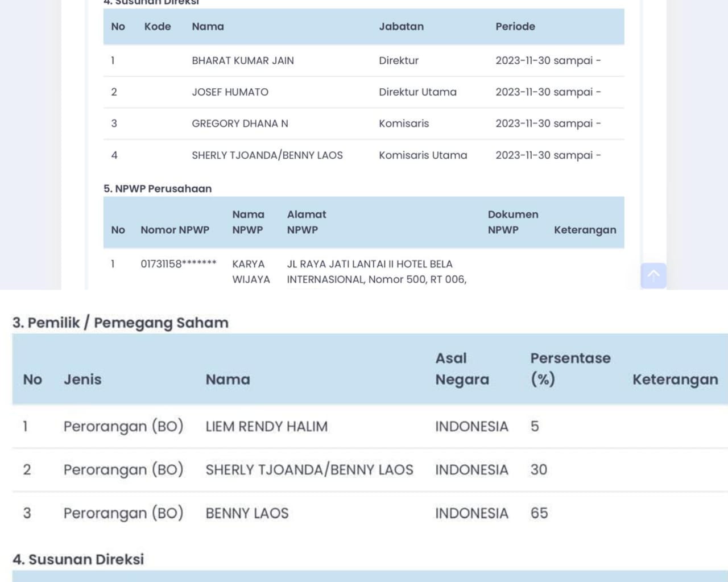This screenshot has width=728, height=582.
Task: Click INDONESIA in the BENNY LAOS 65 row
Action: pyautogui.click(x=471, y=513)
